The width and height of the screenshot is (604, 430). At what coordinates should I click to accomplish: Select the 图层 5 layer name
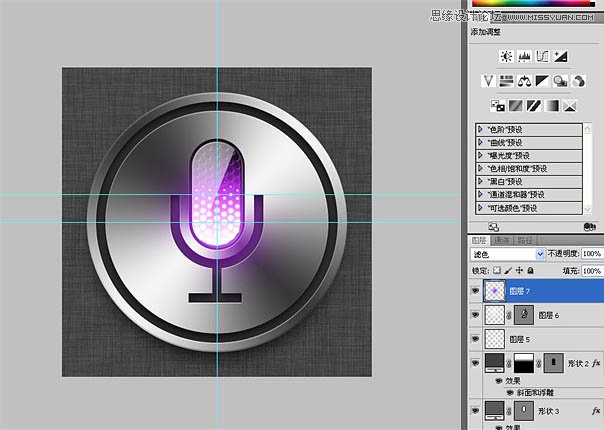(x=520, y=339)
